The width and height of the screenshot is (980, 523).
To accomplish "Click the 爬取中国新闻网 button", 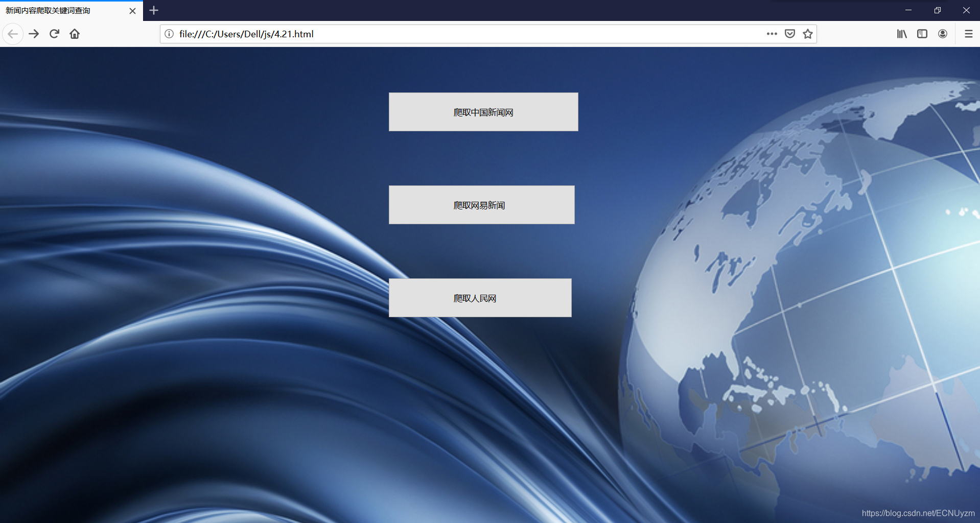I will 483,112.
